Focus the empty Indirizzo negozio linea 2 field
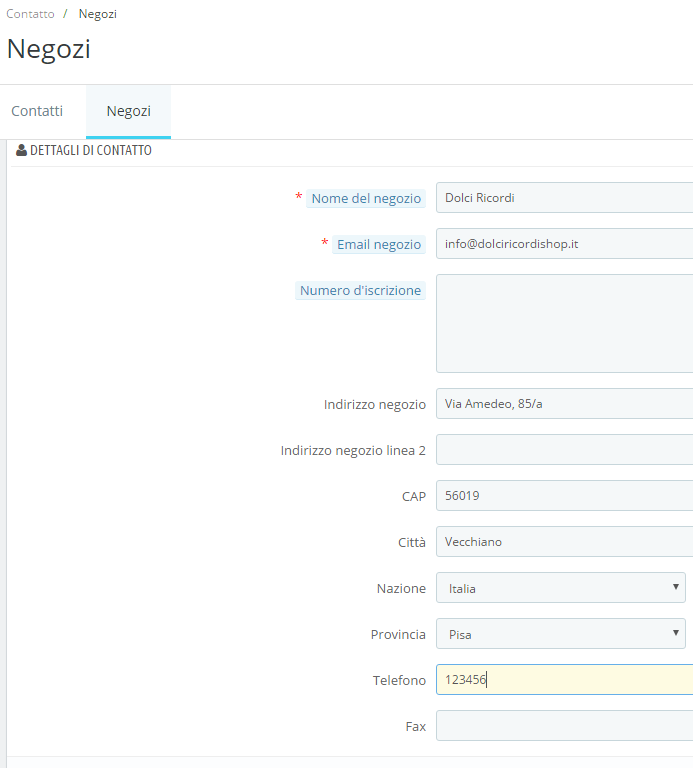 coord(564,450)
